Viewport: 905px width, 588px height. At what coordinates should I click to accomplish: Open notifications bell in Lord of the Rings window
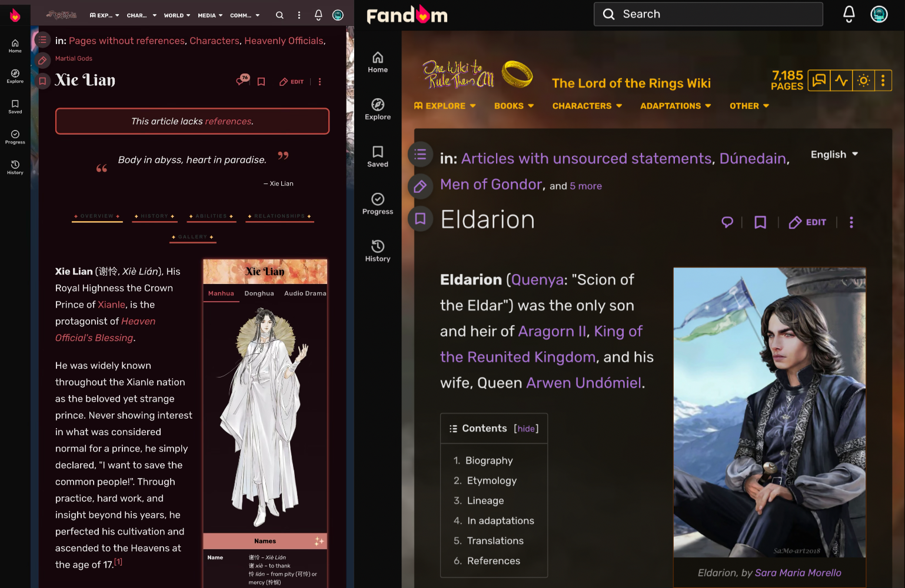[x=849, y=14]
